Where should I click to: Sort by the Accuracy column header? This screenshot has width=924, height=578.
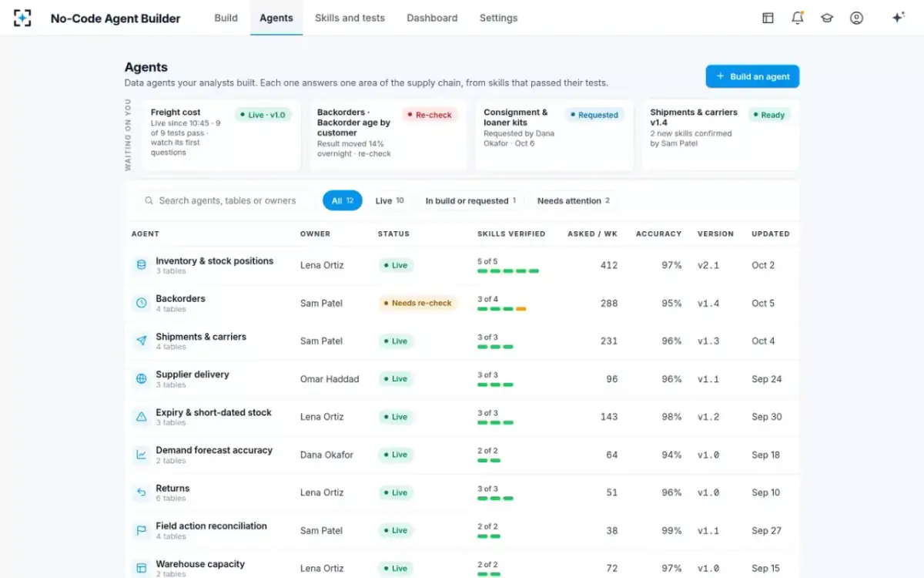click(658, 234)
